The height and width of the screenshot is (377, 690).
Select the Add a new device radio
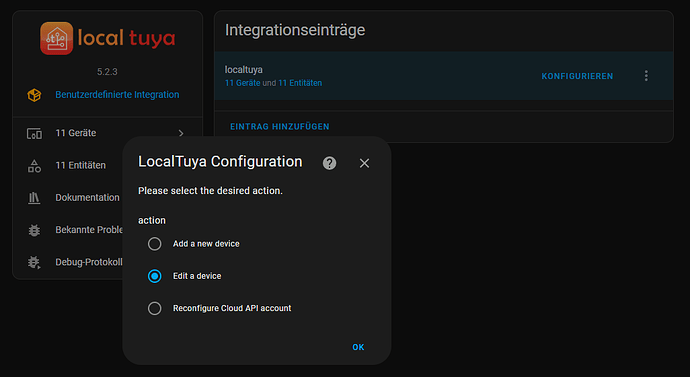point(154,244)
